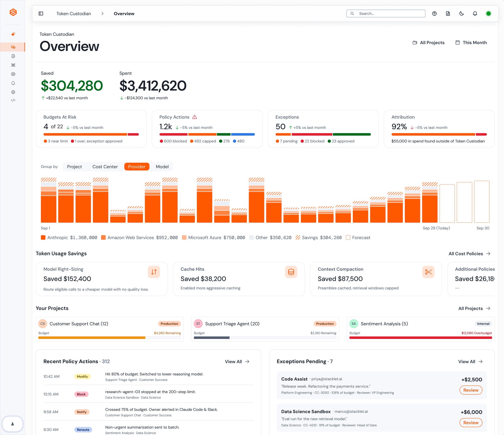This screenshot has height=435, width=504.
Task: Open the brain/model sidebar icon
Action: tap(13, 74)
